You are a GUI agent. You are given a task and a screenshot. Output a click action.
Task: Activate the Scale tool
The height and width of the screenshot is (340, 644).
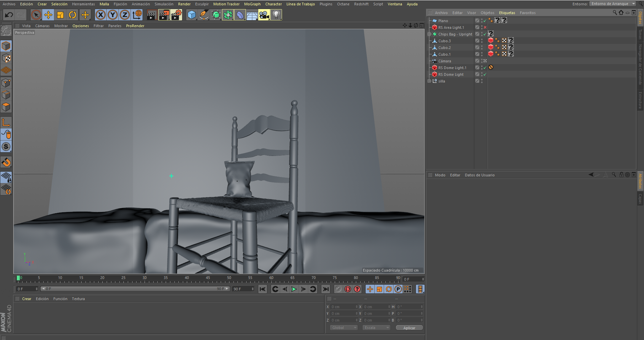coord(60,15)
